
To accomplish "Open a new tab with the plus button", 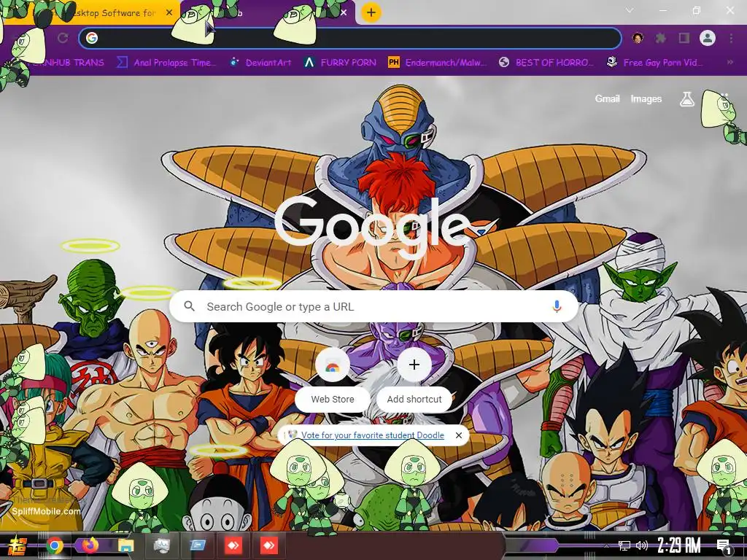I will (371, 12).
